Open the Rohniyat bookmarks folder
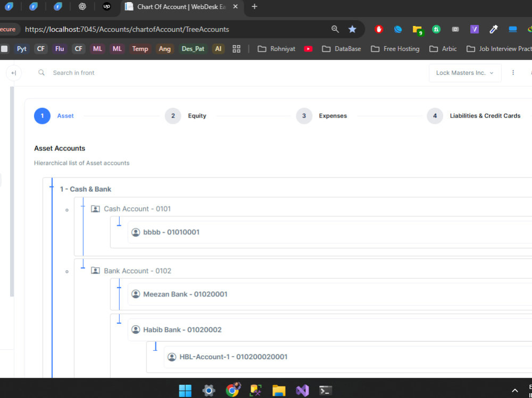532x398 pixels. click(x=277, y=49)
